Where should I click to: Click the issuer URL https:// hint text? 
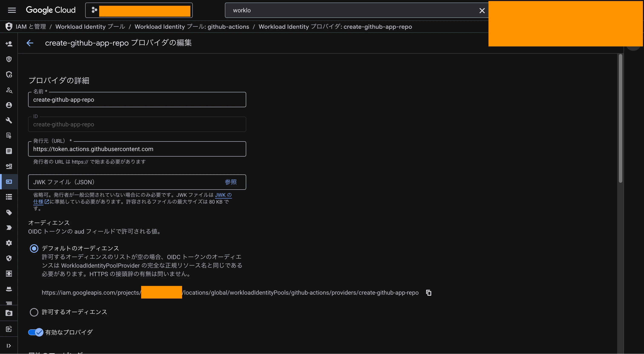click(x=89, y=162)
